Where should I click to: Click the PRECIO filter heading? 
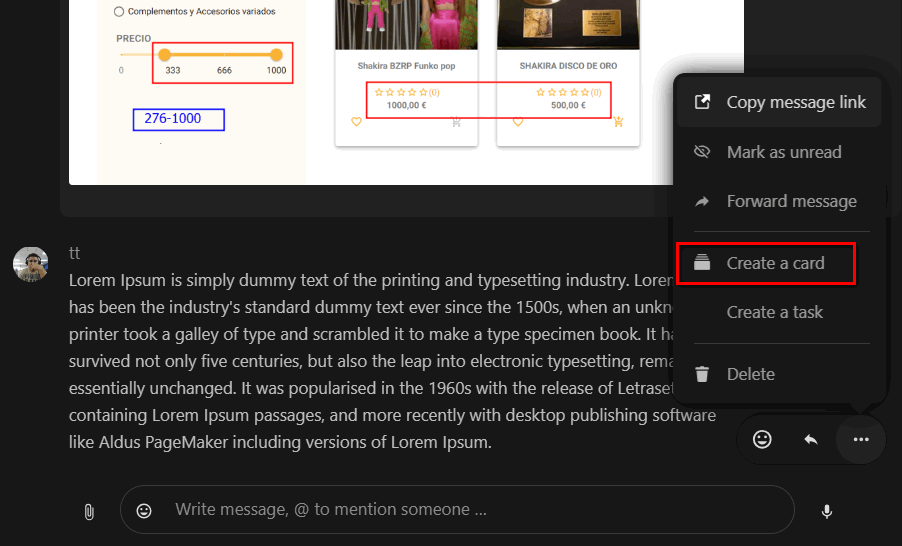tap(133, 39)
